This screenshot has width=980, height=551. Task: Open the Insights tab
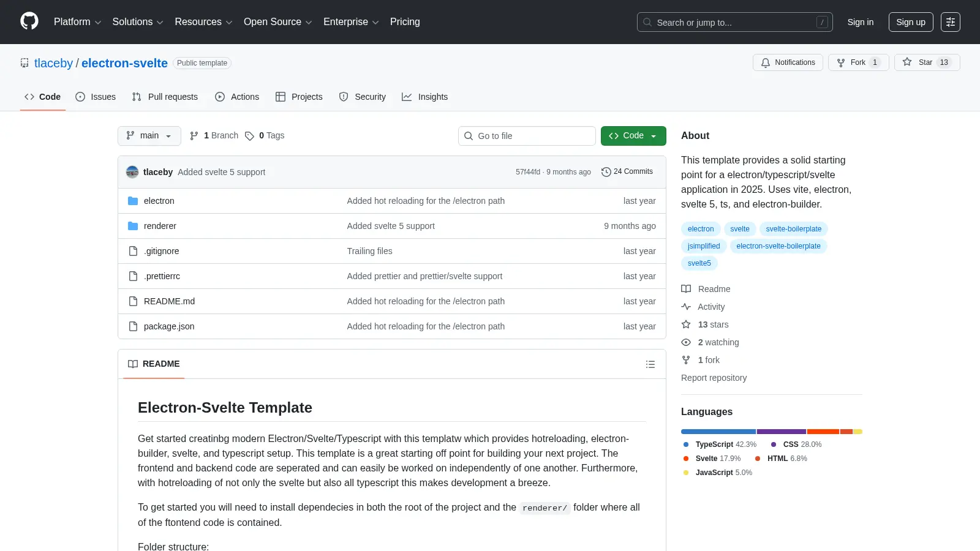pos(424,97)
